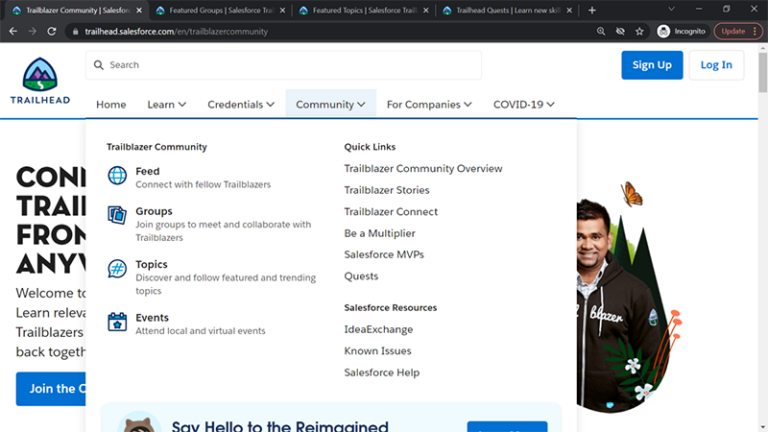Expand the Learn menu
The height and width of the screenshot is (432, 768).
click(x=167, y=104)
